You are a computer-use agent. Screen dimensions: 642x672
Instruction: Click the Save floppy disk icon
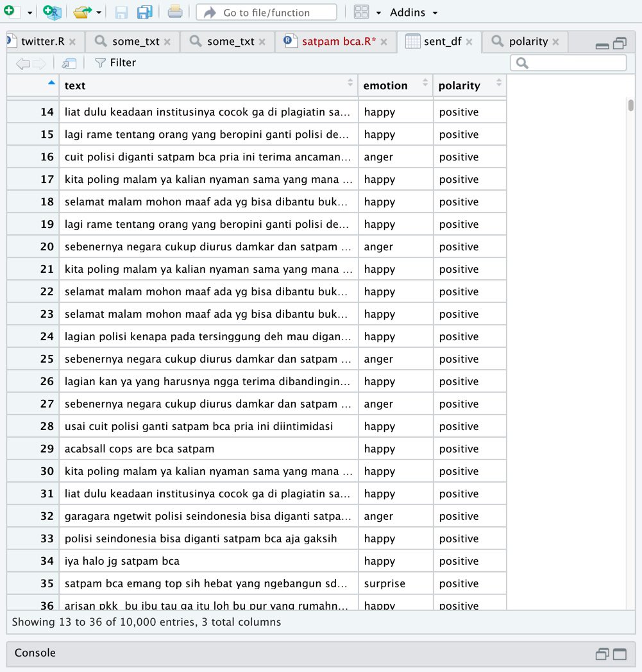(121, 12)
